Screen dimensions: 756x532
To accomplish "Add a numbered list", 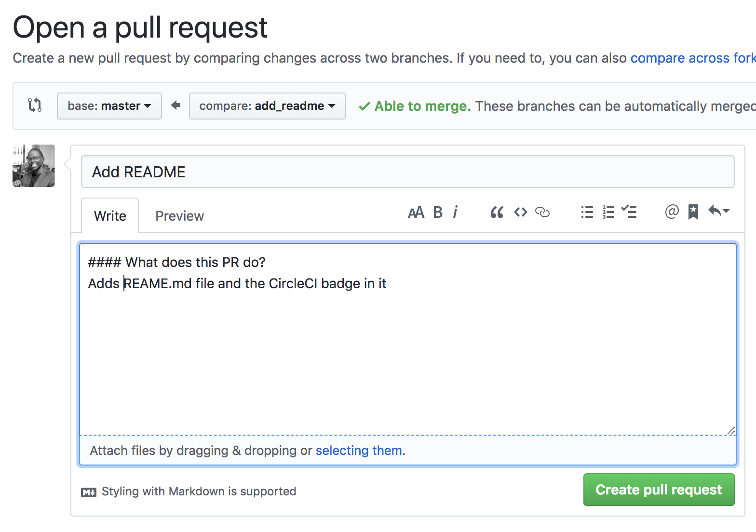I will coord(608,212).
